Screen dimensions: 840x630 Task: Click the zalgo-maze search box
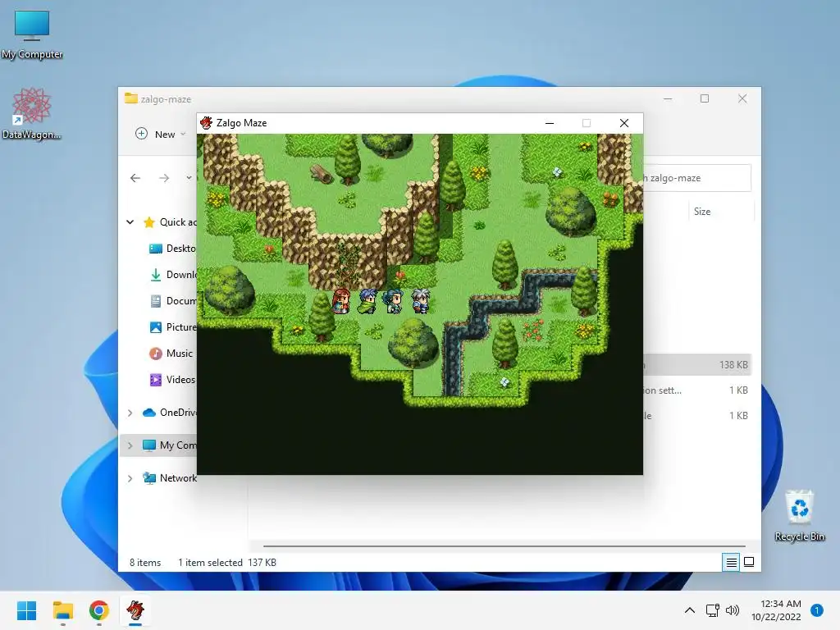tap(696, 178)
